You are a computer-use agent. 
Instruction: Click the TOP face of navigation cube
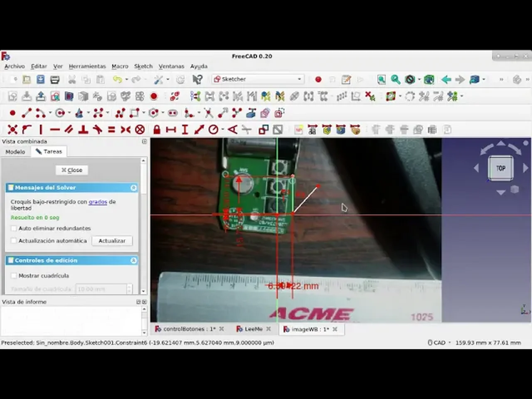pos(500,168)
